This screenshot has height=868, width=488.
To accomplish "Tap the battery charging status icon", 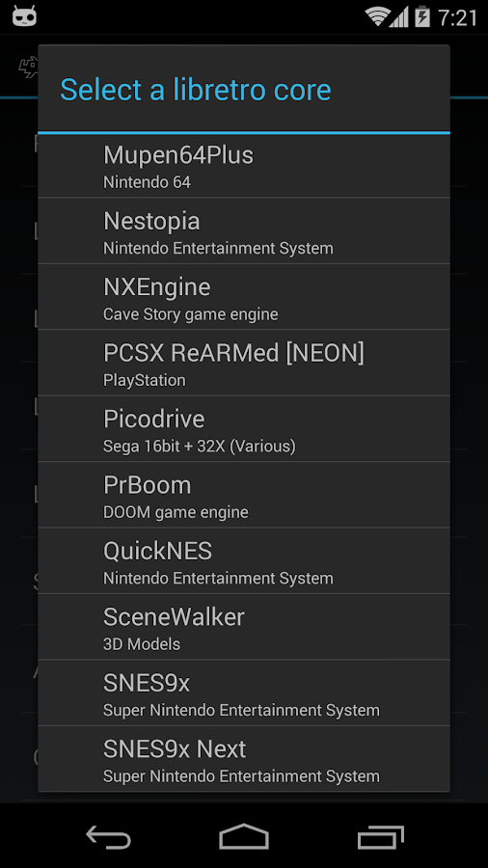I will tap(422, 16).
